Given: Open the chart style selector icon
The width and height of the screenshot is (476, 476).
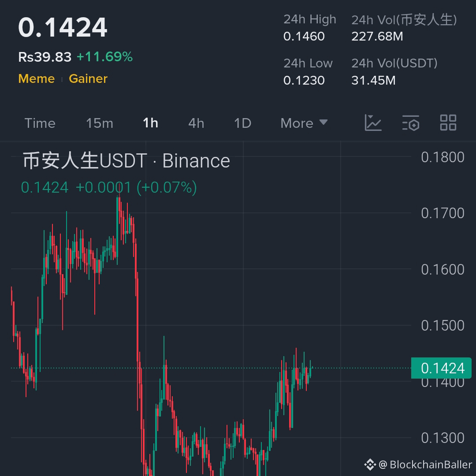Looking at the screenshot, I should (x=372, y=123).
